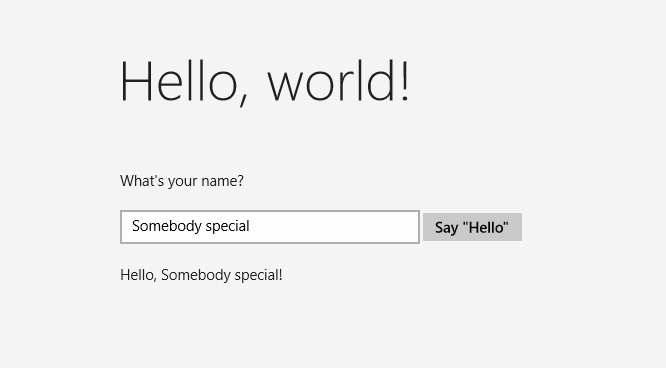Click right end of the name text box

point(416,227)
